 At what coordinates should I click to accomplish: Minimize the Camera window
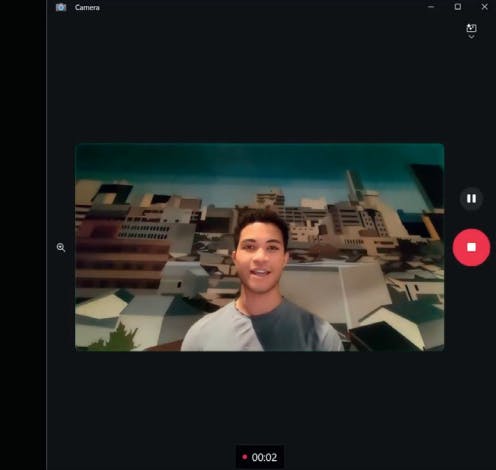point(431,7)
